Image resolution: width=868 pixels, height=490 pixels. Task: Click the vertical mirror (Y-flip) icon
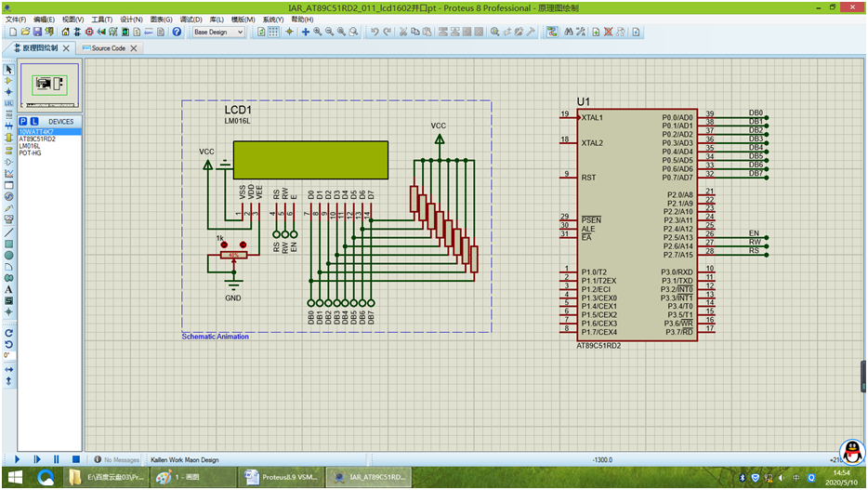click(x=9, y=381)
